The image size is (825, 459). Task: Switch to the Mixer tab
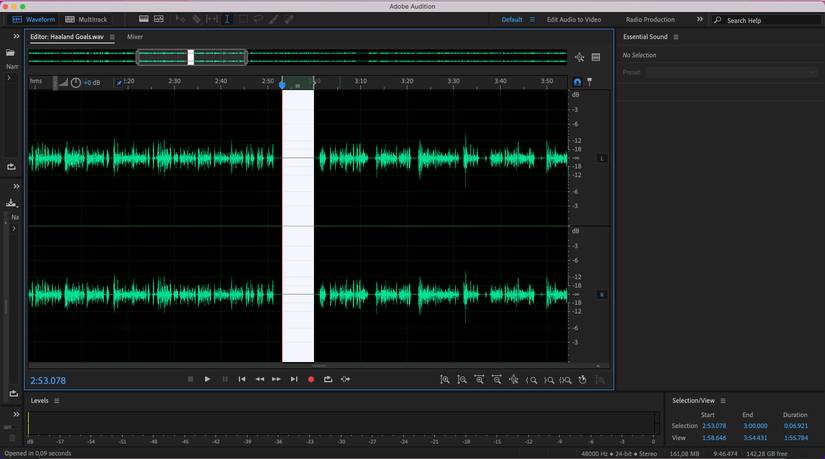135,37
